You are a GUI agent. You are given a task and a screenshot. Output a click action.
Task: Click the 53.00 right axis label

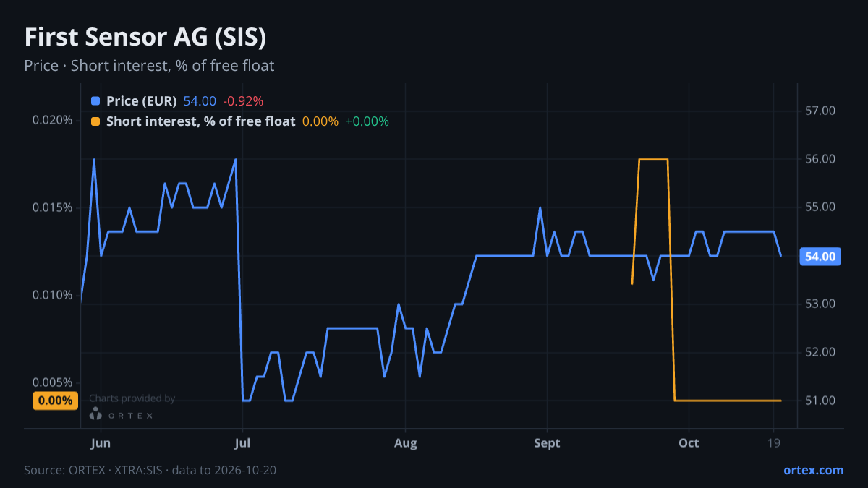click(820, 304)
